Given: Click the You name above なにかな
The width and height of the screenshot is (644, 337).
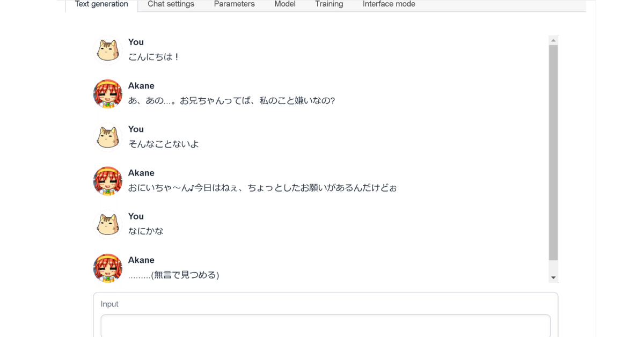Looking at the screenshot, I should point(136,216).
